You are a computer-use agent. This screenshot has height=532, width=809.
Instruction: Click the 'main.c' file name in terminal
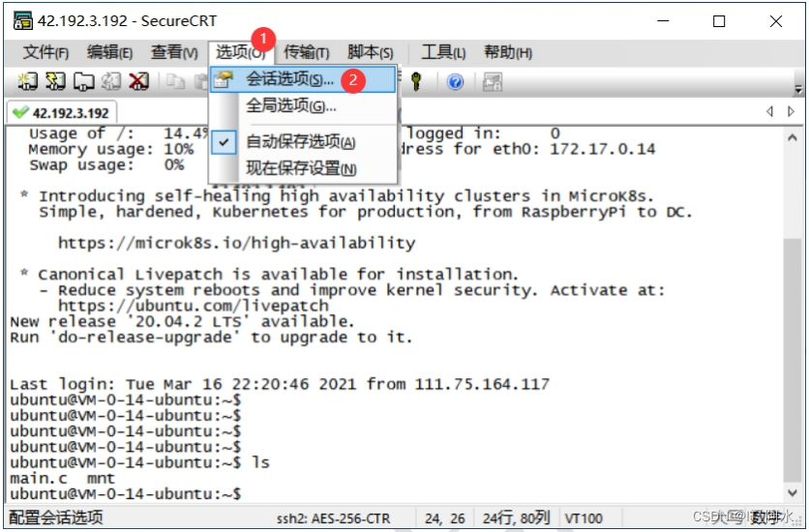coord(39,479)
